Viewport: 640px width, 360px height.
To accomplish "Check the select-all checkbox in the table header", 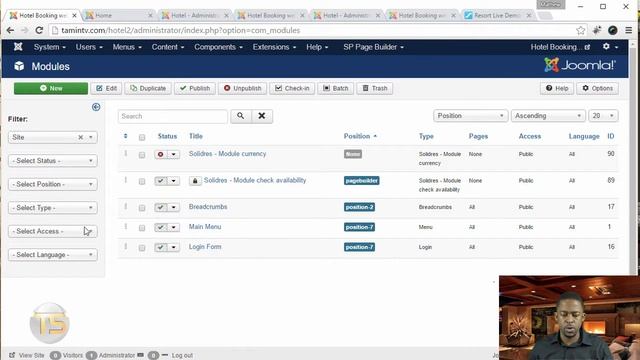I will [142, 137].
